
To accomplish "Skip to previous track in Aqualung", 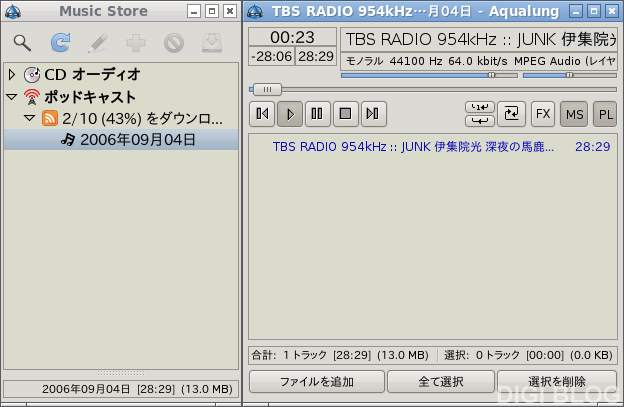I will [x=262, y=114].
